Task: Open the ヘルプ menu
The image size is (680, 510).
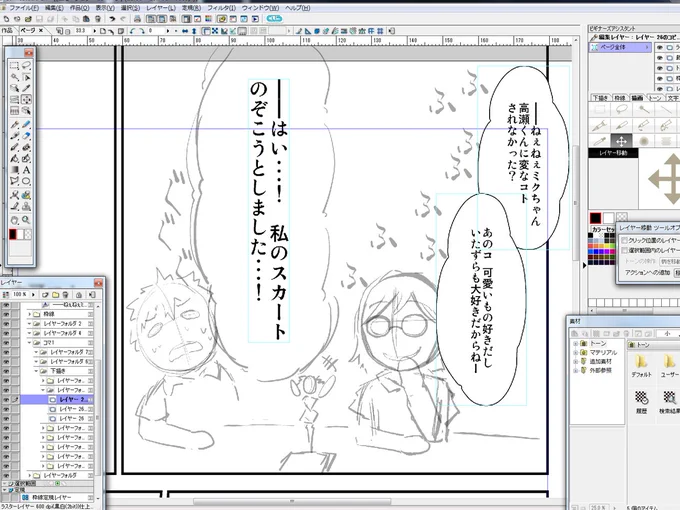Action: point(298,8)
